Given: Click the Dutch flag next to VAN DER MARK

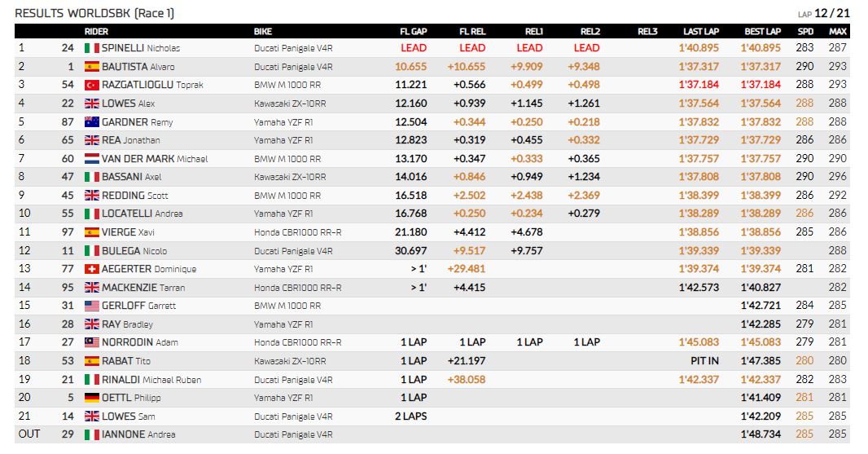Looking at the screenshot, I should (x=91, y=159).
